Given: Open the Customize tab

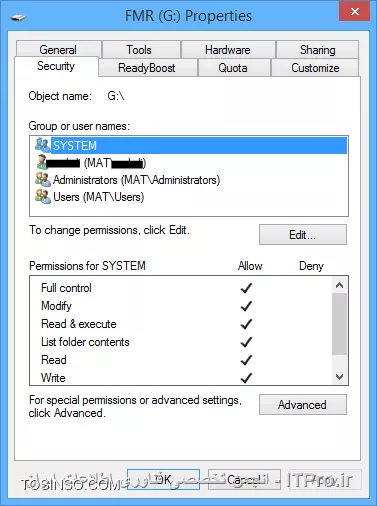Looking at the screenshot, I should point(315,68).
